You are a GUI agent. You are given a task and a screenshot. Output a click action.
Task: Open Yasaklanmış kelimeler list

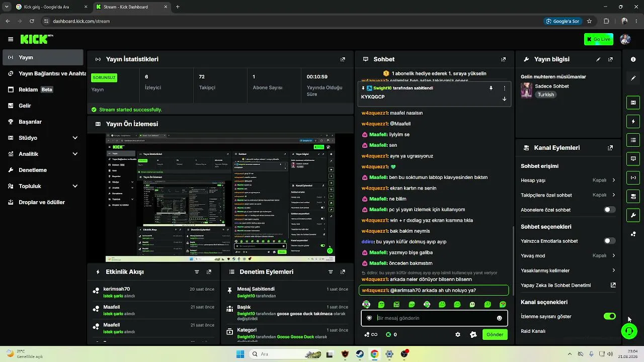[x=568, y=270]
